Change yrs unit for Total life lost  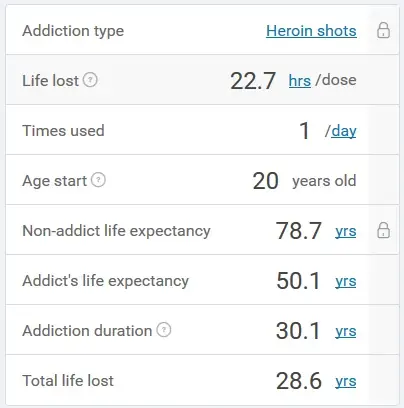coord(346,381)
